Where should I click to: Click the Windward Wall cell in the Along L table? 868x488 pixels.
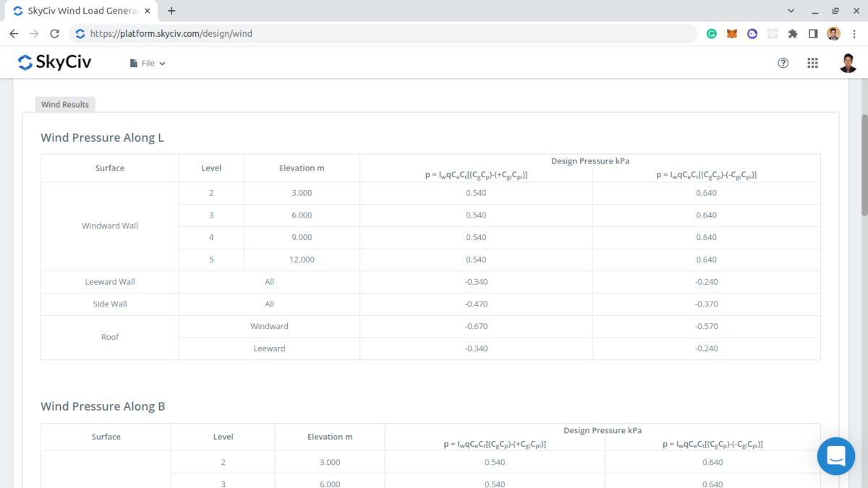[110, 226]
